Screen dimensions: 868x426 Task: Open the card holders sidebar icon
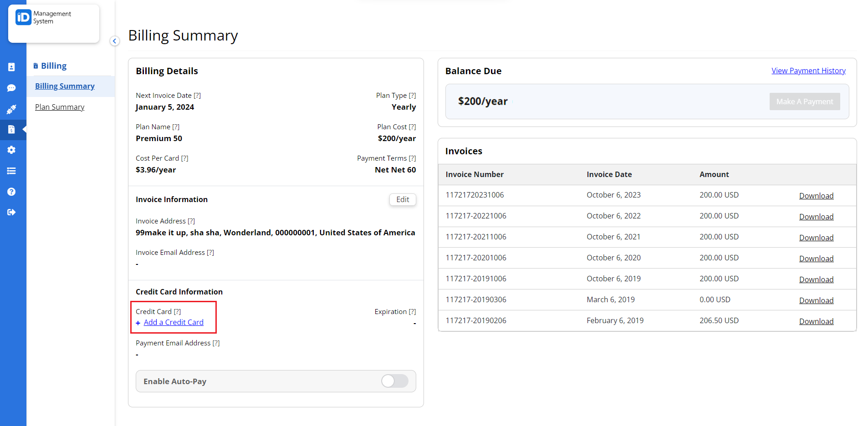[x=11, y=67]
